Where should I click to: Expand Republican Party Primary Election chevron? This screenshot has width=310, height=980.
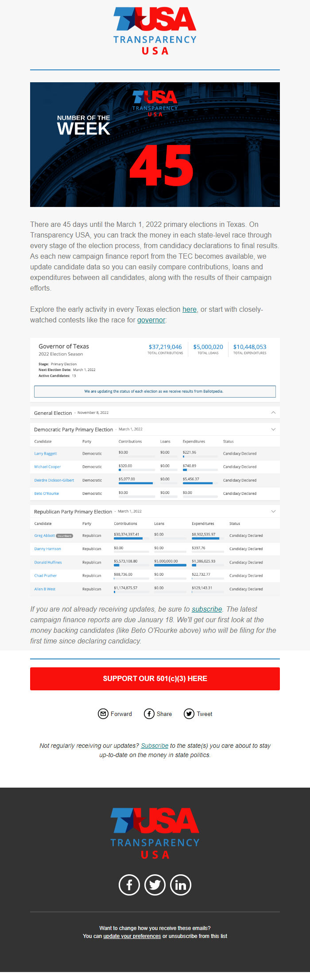[x=273, y=512]
